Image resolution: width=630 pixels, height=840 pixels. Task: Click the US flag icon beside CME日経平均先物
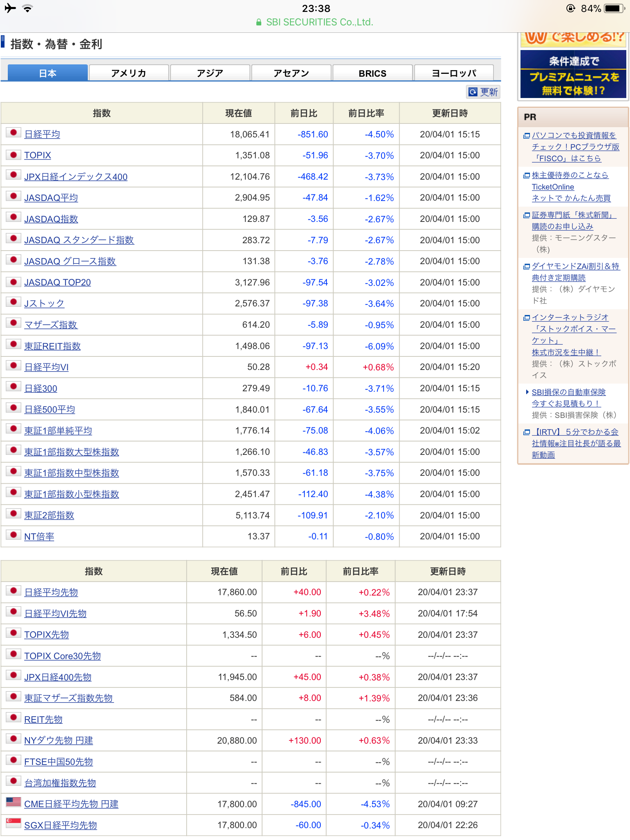pyautogui.click(x=14, y=802)
